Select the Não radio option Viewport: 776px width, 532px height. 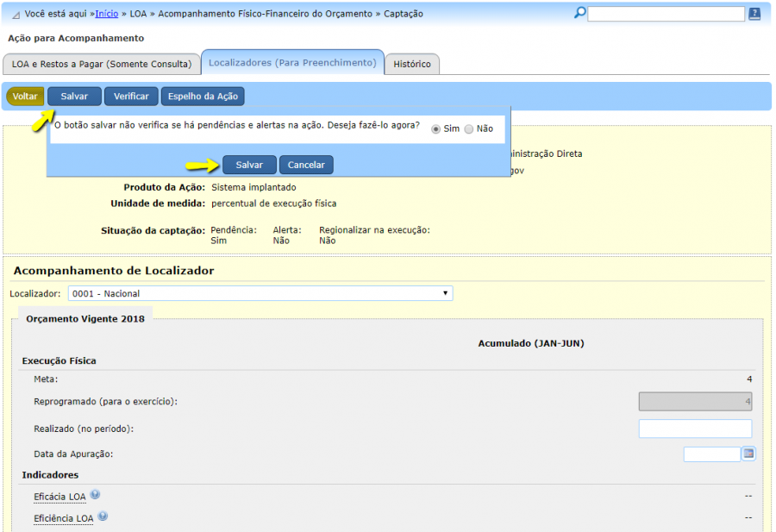tap(469, 129)
